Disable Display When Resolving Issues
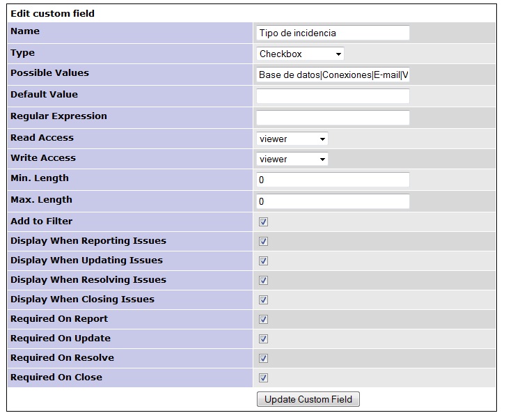 coord(263,281)
